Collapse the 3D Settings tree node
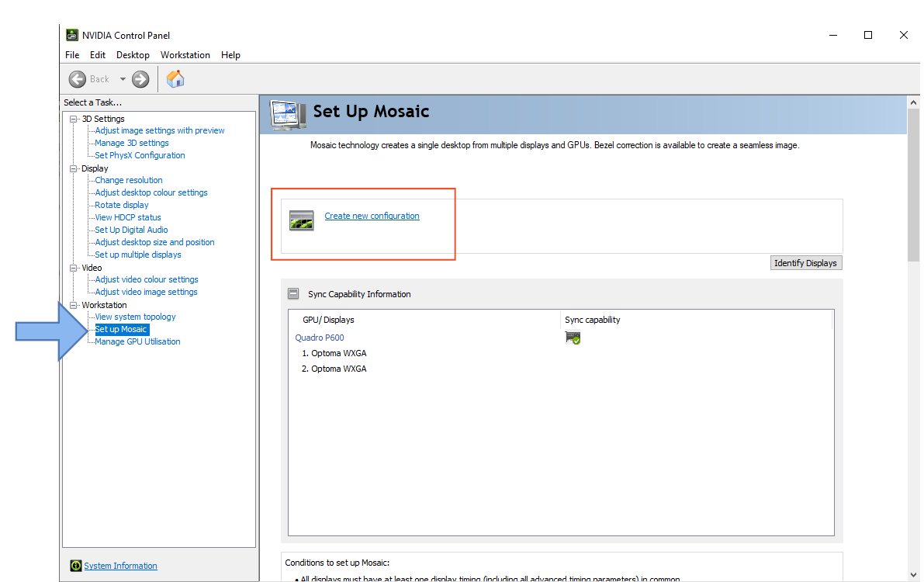The height and width of the screenshot is (582, 924). [74, 119]
